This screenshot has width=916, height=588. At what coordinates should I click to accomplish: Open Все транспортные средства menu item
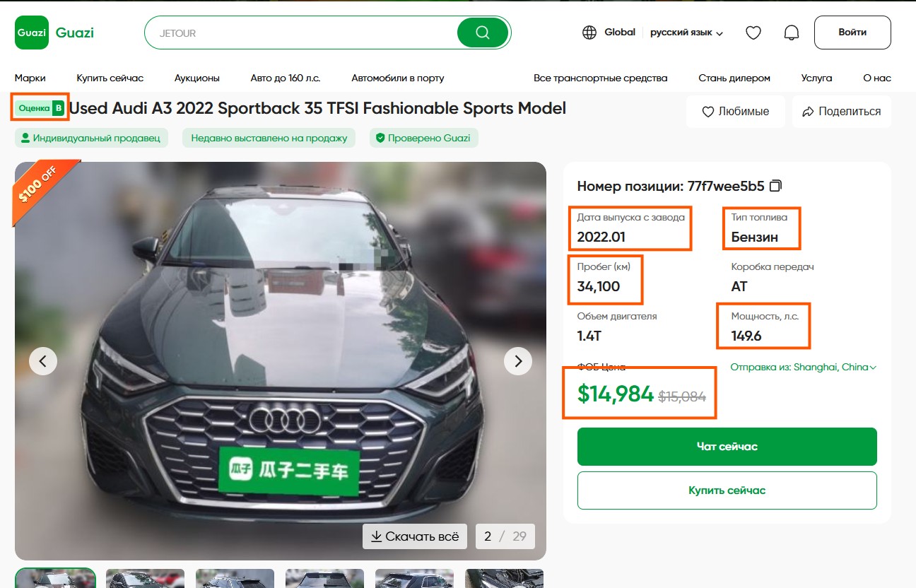tap(601, 78)
